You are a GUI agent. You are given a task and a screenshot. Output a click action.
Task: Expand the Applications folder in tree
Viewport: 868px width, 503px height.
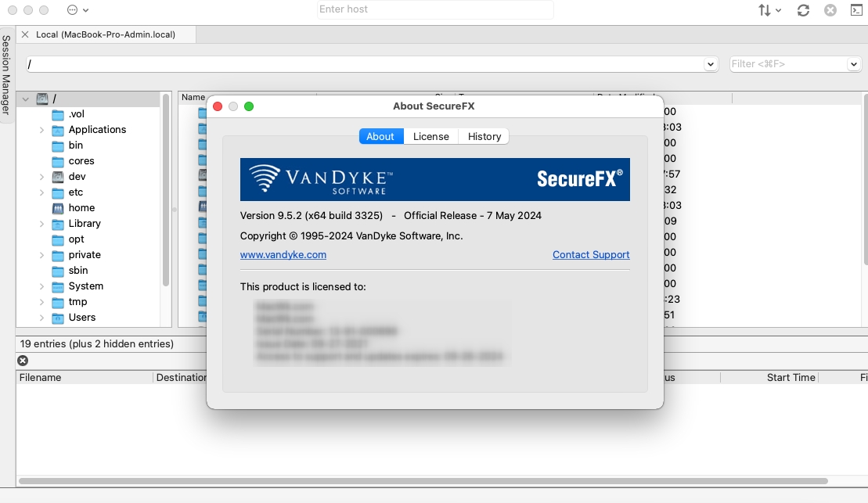coord(41,130)
